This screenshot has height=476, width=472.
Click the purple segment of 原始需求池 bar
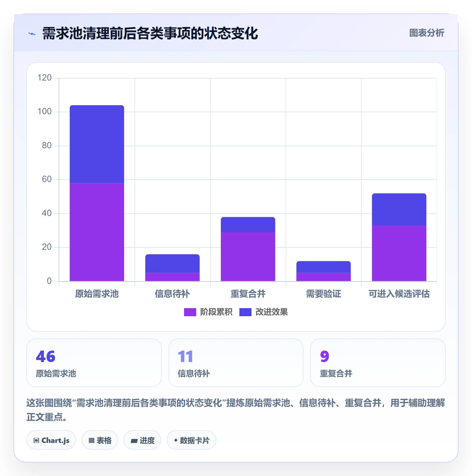point(97,232)
